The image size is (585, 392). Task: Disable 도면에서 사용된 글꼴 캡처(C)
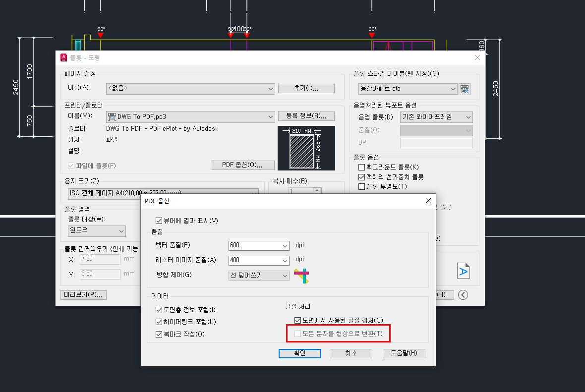[298, 320]
